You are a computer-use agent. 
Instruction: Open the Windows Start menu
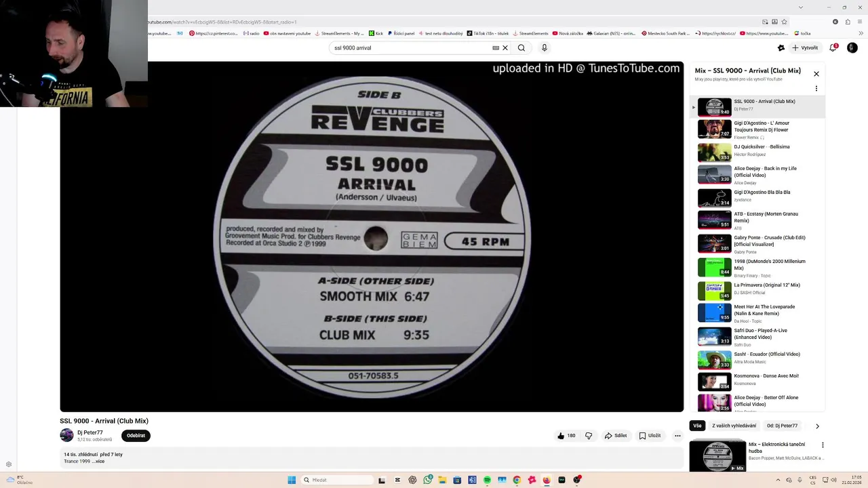[x=292, y=480]
